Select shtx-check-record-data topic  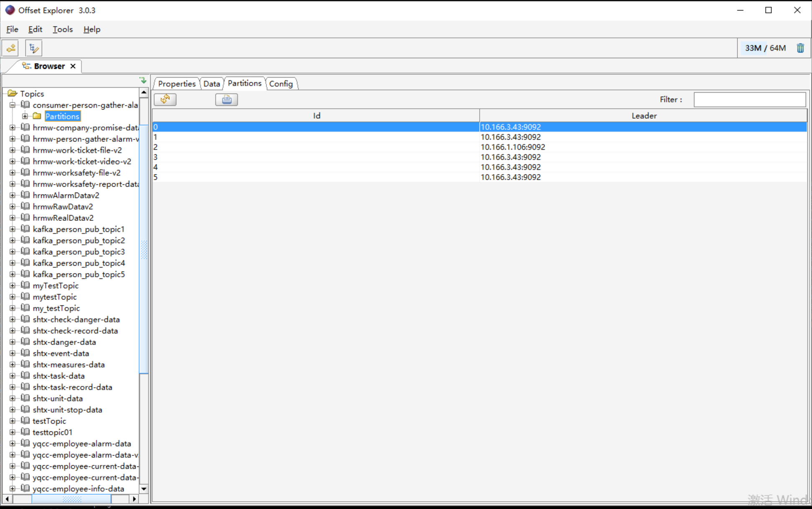point(75,331)
